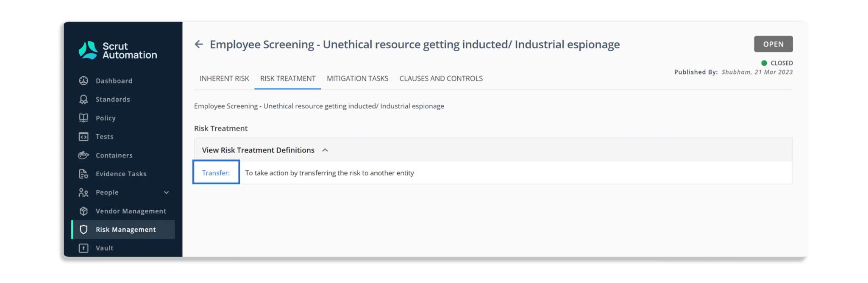868x283 pixels.
Task: Click the CLOSED status label
Action: [x=782, y=63]
